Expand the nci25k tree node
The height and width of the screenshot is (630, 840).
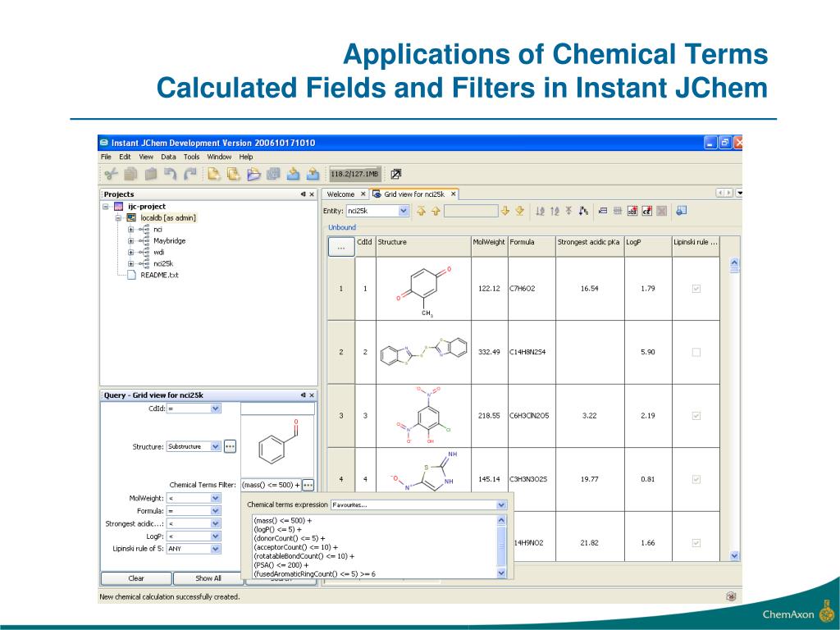pos(130,264)
